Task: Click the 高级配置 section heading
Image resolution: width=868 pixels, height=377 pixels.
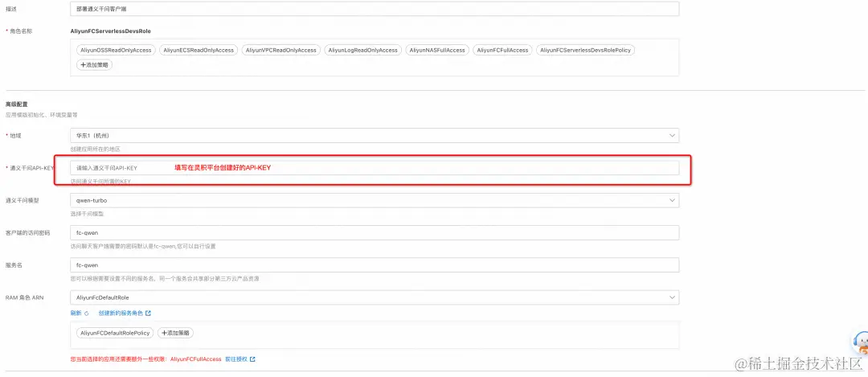Action: [17, 104]
